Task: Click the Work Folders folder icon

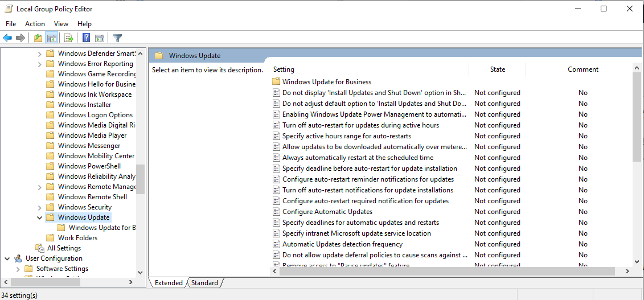Action: (50, 237)
